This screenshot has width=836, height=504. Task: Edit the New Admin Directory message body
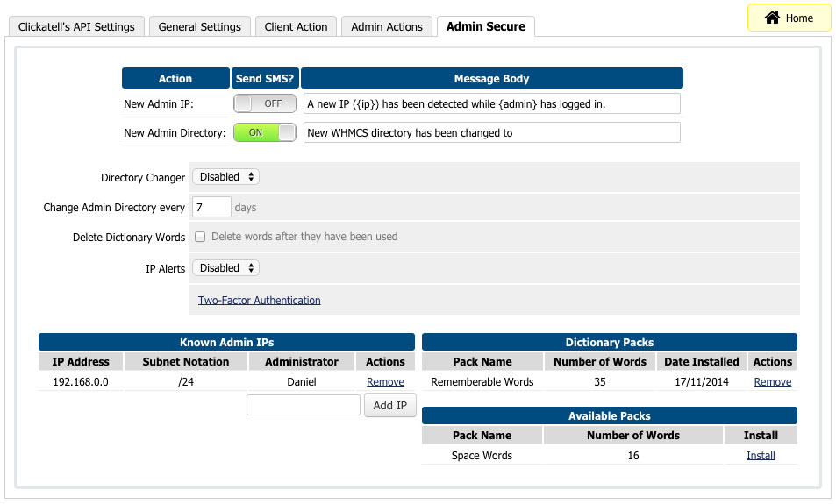491,132
